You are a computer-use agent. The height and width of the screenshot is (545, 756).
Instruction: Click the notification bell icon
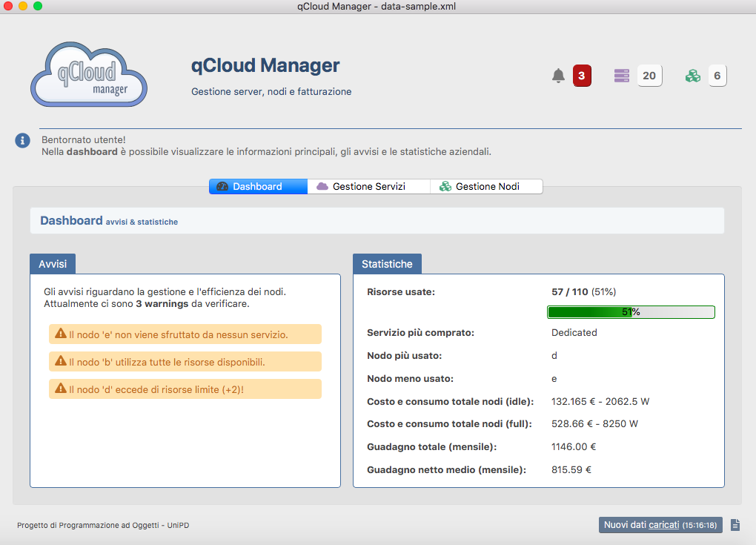pos(558,76)
